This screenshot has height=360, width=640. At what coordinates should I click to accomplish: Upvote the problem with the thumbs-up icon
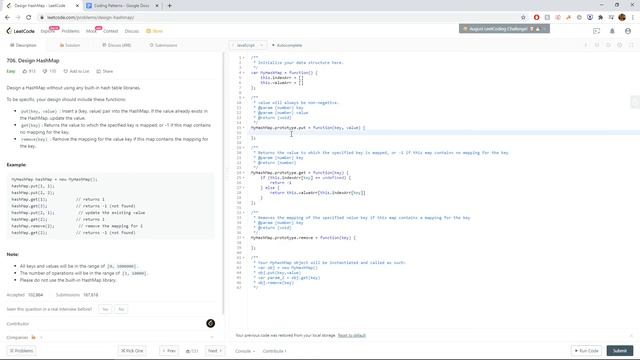tap(24, 71)
